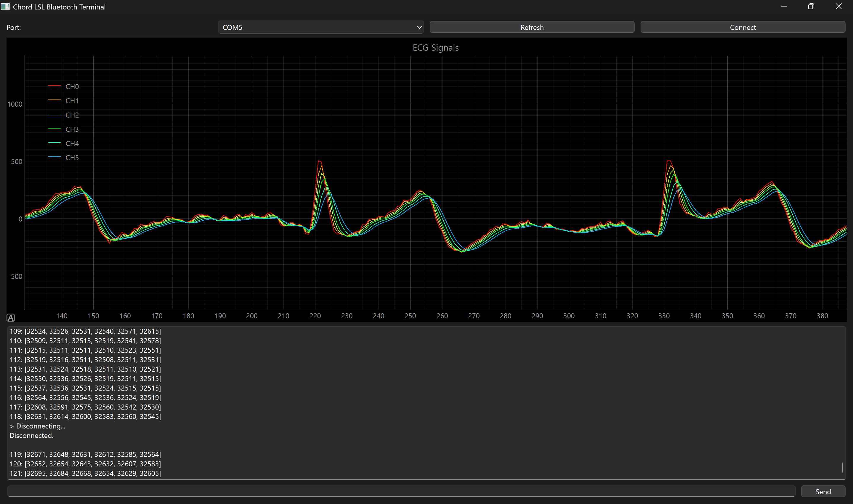
Task: Click the Disconnected. line in the log
Action: click(32, 435)
